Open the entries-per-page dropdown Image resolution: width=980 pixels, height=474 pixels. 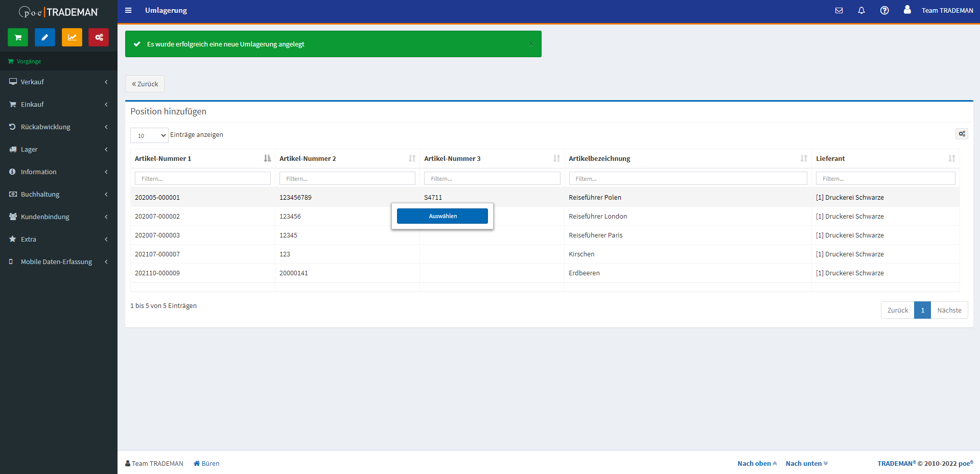tap(149, 135)
